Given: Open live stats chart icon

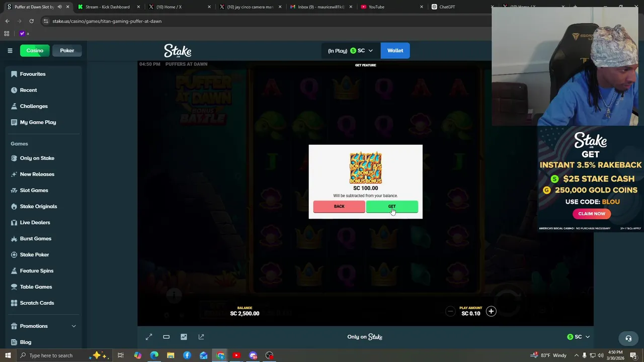Looking at the screenshot, I should pyautogui.click(x=184, y=337).
